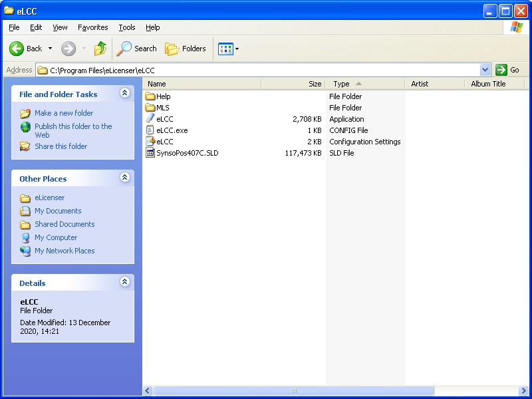Screen dimensions: 532x399
Task: Click the 2,708 KB size value
Action: [x=307, y=119]
